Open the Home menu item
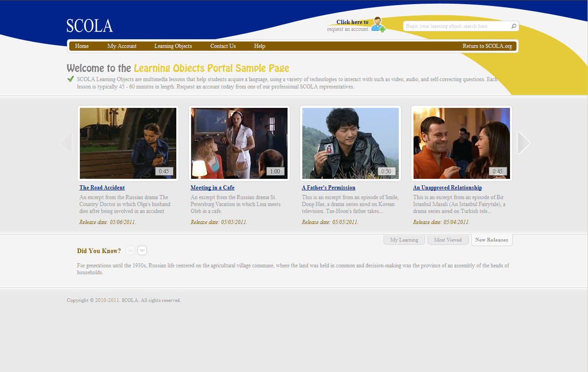Screen dimensions: 588x372 [82, 46]
